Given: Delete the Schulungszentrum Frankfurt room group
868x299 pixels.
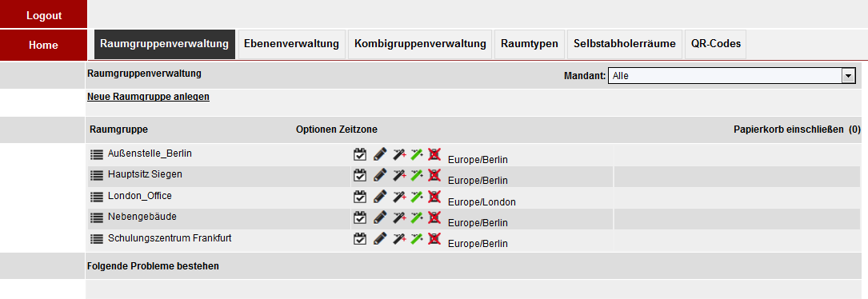Looking at the screenshot, I should coord(434,238).
